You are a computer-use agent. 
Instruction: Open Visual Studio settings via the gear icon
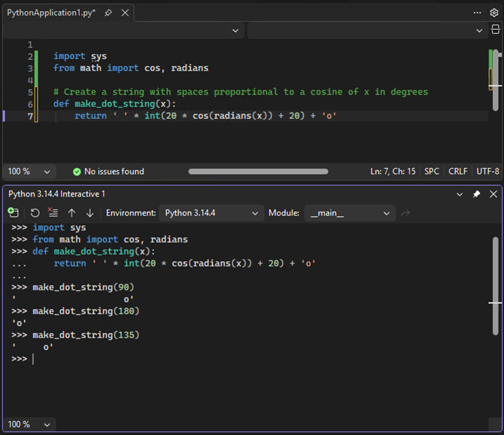pyautogui.click(x=494, y=12)
